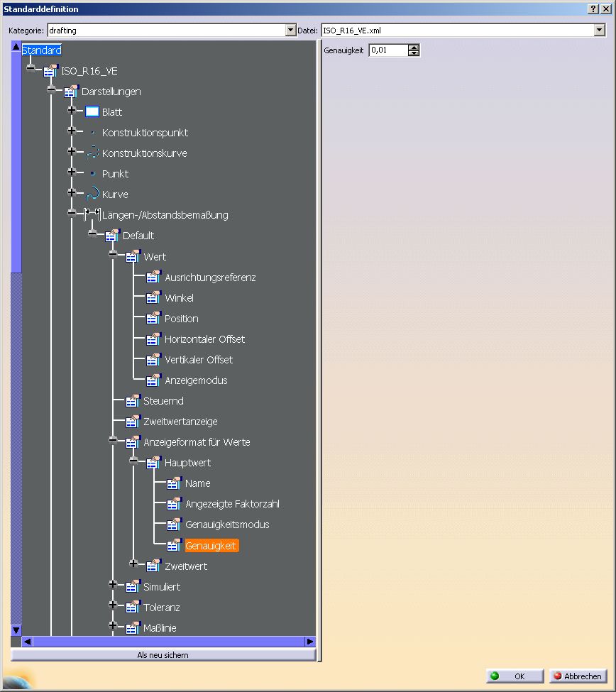Image resolution: width=616 pixels, height=692 pixels.
Task: Click the Abbrechen cancel button
Action: pos(578,676)
